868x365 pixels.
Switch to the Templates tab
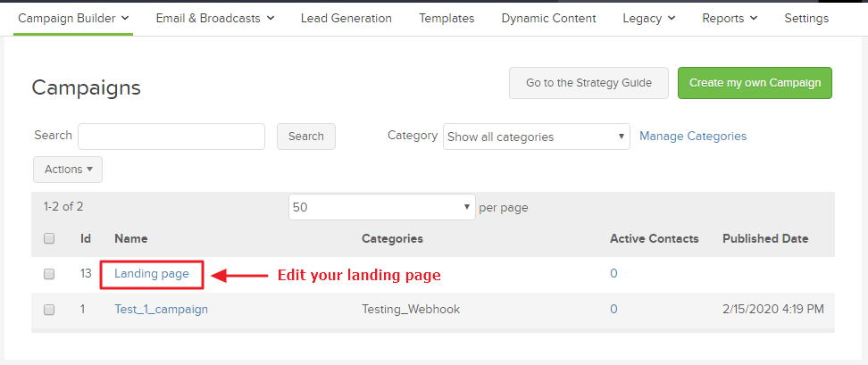click(x=447, y=18)
